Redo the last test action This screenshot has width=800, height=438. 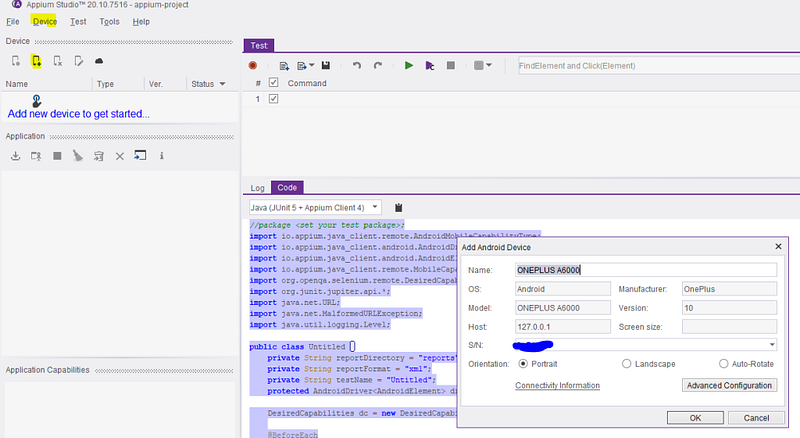pos(378,65)
